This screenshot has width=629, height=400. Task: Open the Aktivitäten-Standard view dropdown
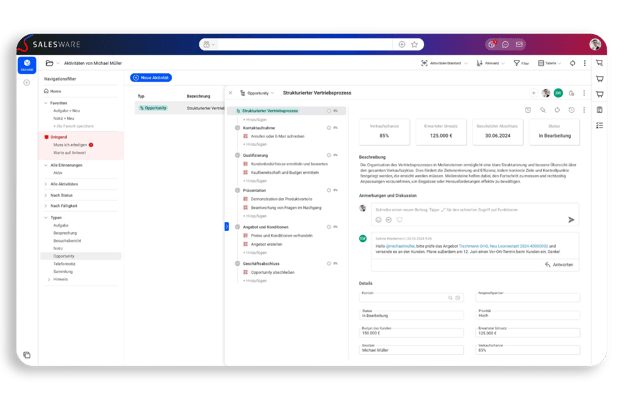[444, 63]
